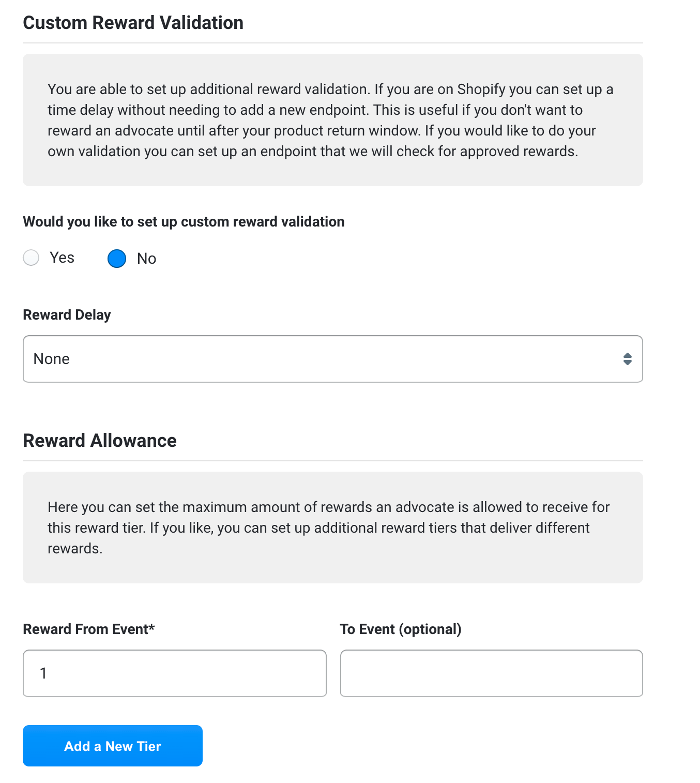Select the Yes radio button
The height and width of the screenshot is (783, 700).
tap(31, 258)
